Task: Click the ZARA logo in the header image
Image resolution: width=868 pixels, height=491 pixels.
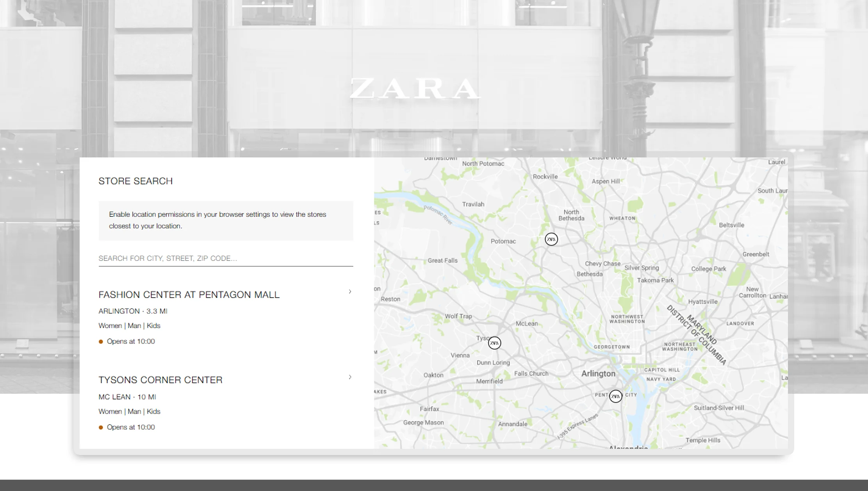Action: [x=415, y=88]
